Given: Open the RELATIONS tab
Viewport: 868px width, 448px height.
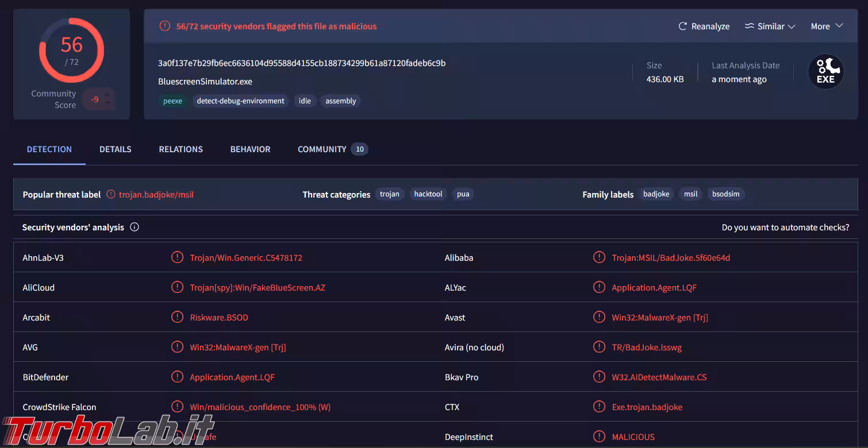Looking at the screenshot, I should (x=180, y=149).
